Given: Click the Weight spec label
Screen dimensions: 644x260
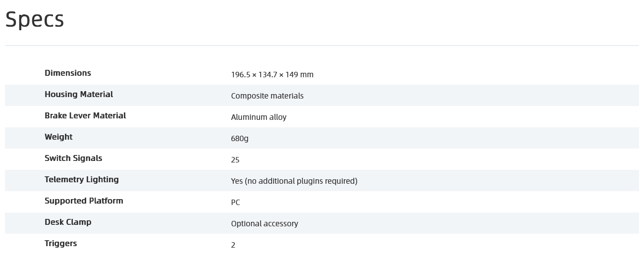Looking at the screenshot, I should 58,137.
